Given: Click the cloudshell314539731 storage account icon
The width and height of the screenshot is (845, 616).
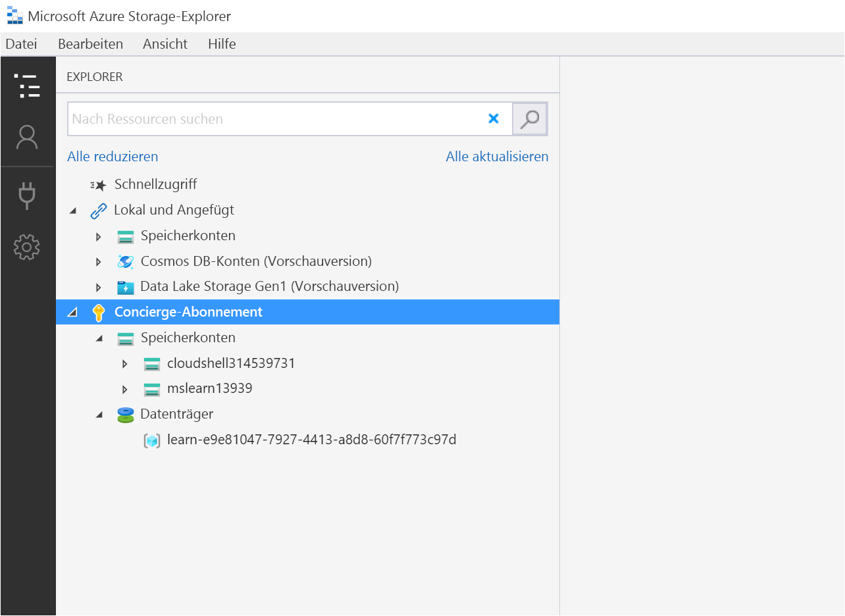Looking at the screenshot, I should pos(152,364).
